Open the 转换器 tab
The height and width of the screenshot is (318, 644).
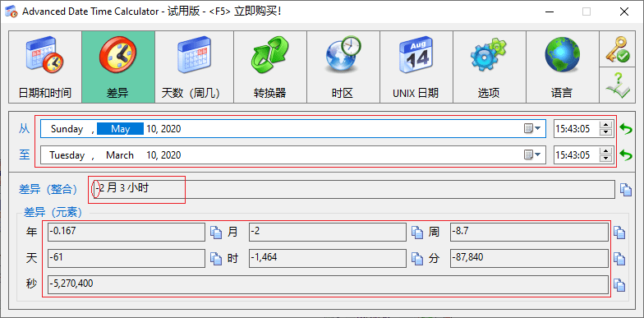pos(270,67)
